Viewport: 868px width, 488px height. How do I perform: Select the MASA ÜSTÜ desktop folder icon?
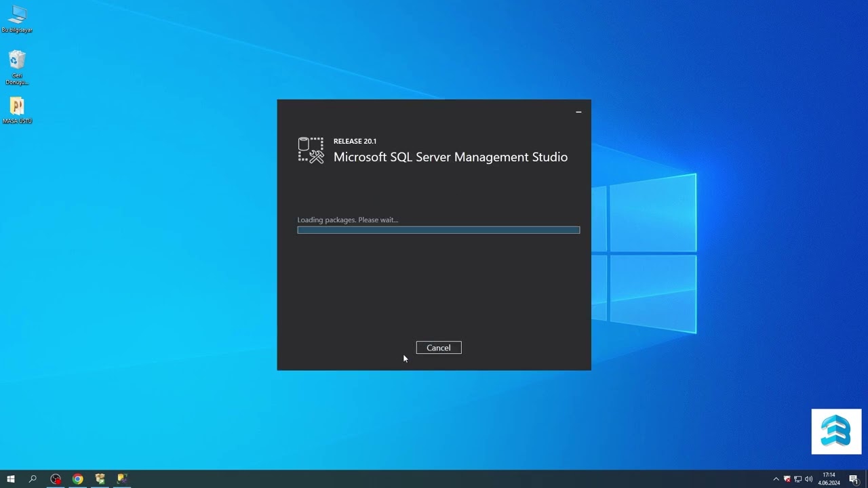coord(17,111)
